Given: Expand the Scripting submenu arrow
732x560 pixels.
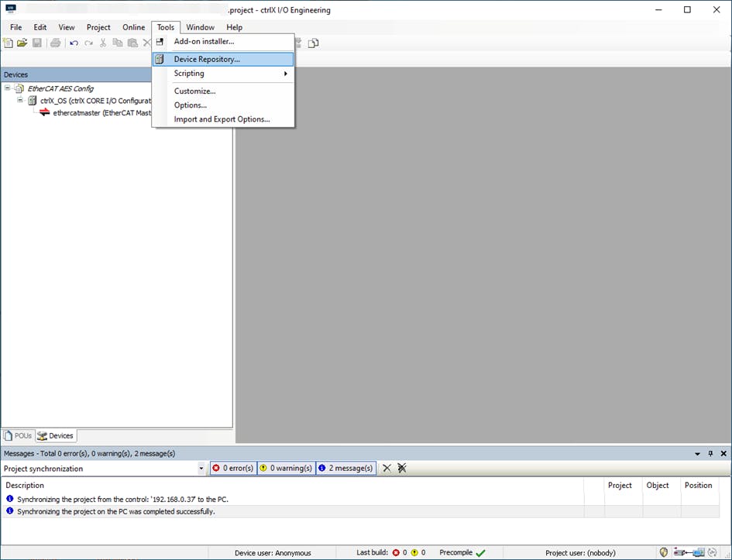Looking at the screenshot, I should tap(285, 74).
